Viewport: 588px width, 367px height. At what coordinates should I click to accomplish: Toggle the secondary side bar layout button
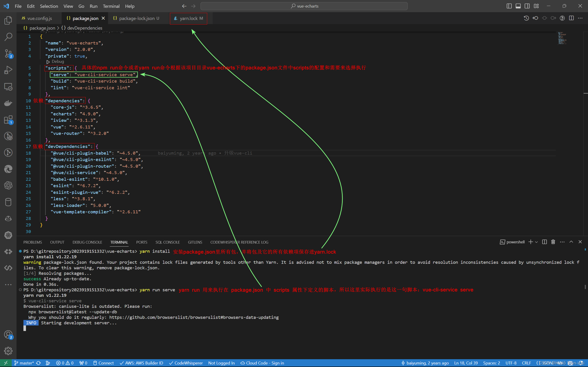click(527, 6)
